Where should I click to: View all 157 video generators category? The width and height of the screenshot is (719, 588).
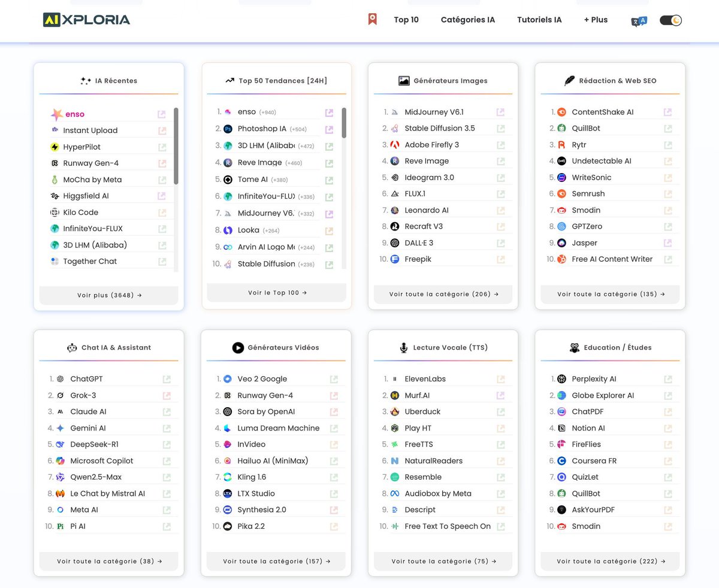point(277,561)
